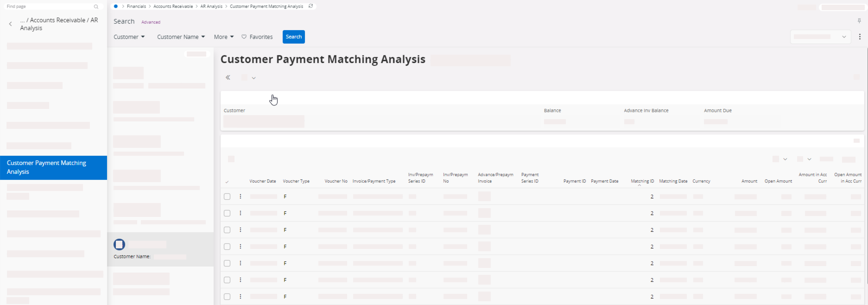Click the Favorites heart icon
Image resolution: width=868 pixels, height=305 pixels.
(244, 37)
